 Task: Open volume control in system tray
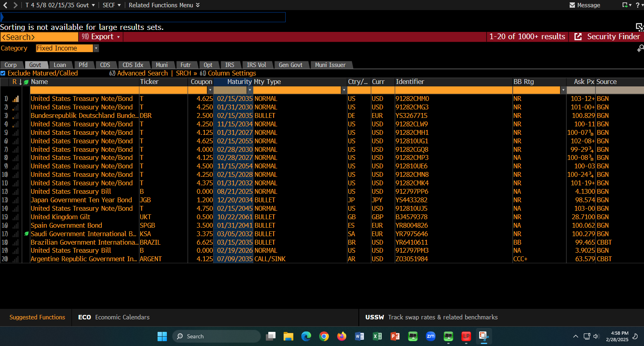tap(596, 336)
